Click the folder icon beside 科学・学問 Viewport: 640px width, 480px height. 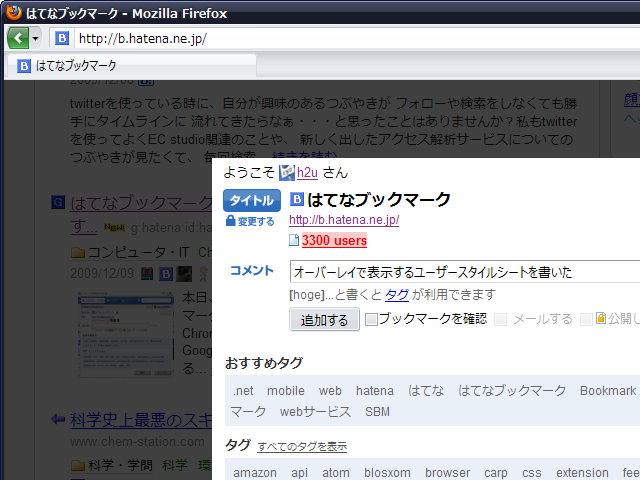coord(78,466)
